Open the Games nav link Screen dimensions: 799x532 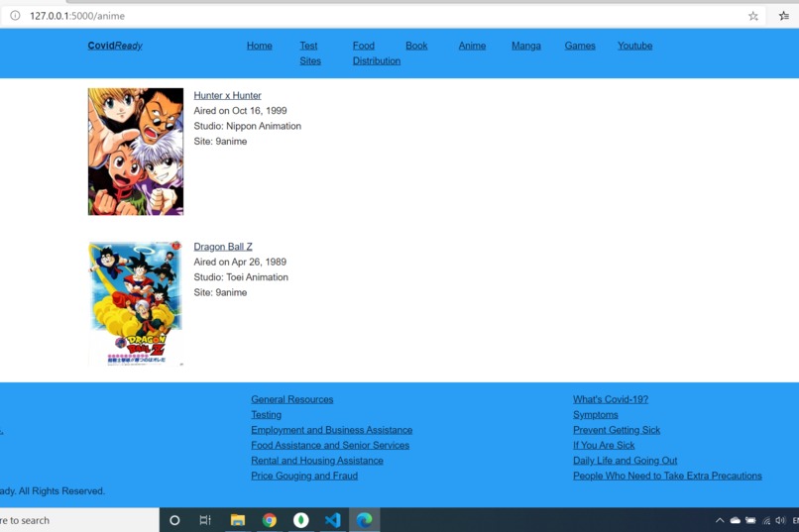pos(580,46)
